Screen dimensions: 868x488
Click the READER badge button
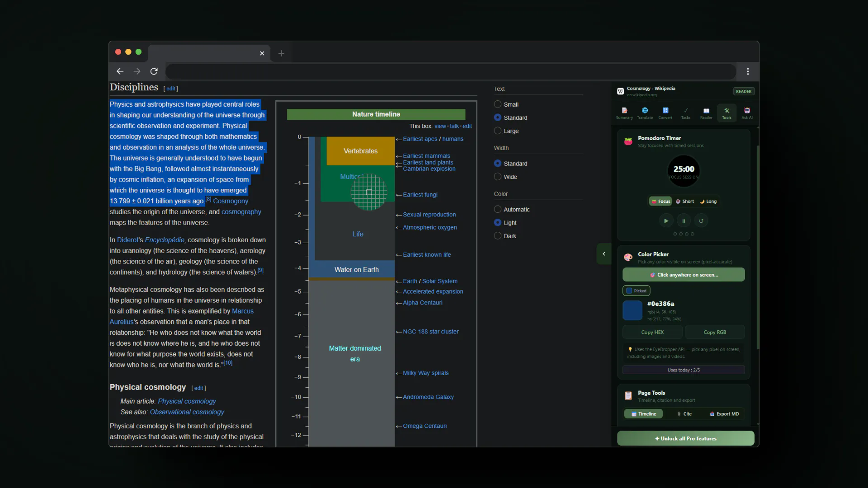[x=744, y=91]
